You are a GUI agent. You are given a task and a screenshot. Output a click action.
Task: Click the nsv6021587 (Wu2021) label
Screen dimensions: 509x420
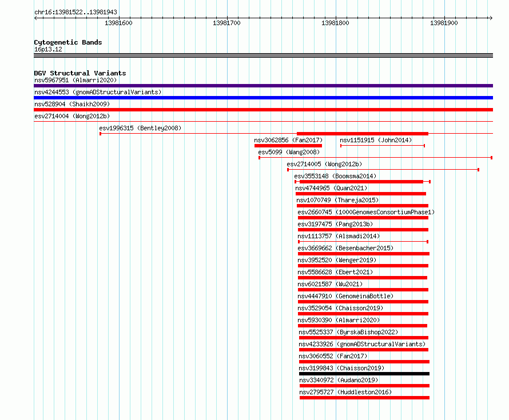(x=330, y=284)
